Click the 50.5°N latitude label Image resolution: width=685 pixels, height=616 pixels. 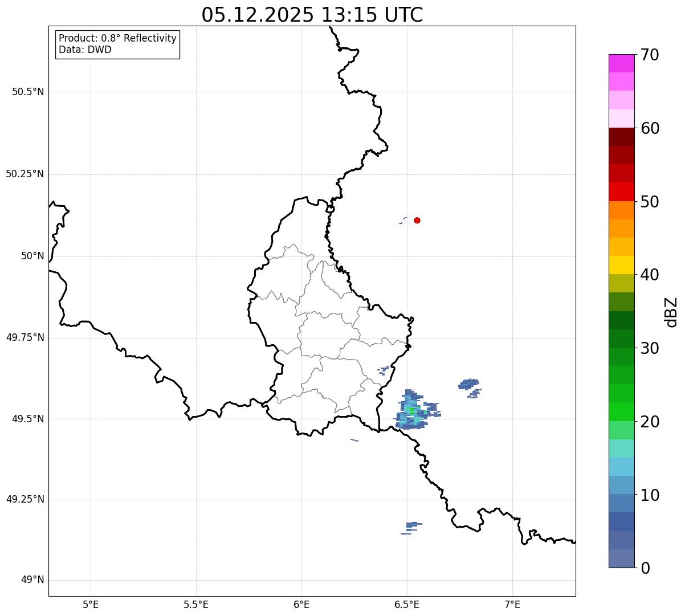pos(28,92)
